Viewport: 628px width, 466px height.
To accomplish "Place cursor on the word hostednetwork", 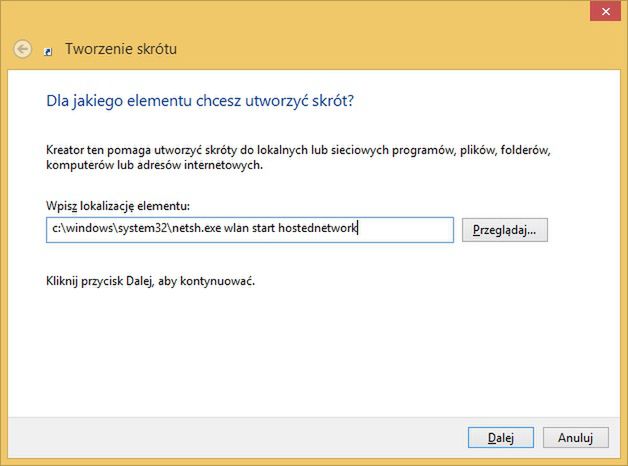I will coord(317,228).
